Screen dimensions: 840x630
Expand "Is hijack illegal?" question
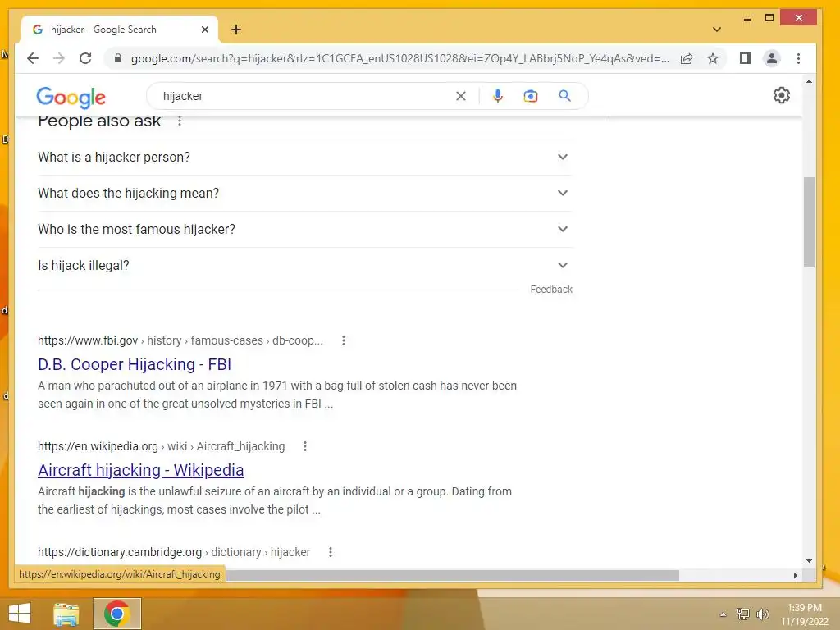pyautogui.click(x=304, y=265)
